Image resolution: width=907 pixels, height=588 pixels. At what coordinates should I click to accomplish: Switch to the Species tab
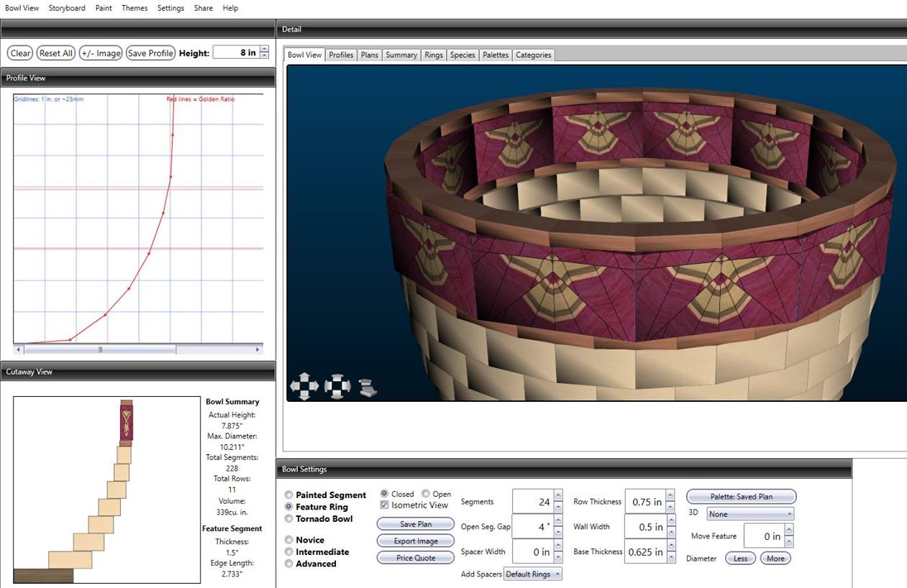[x=462, y=55]
